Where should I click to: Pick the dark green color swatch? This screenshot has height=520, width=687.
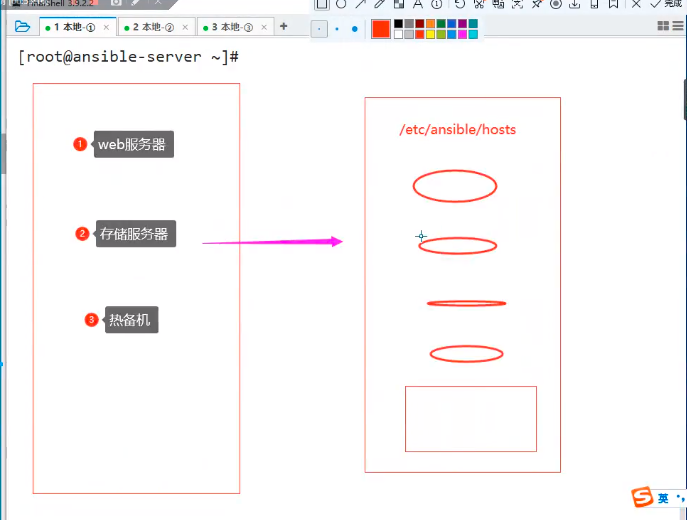coord(441,24)
